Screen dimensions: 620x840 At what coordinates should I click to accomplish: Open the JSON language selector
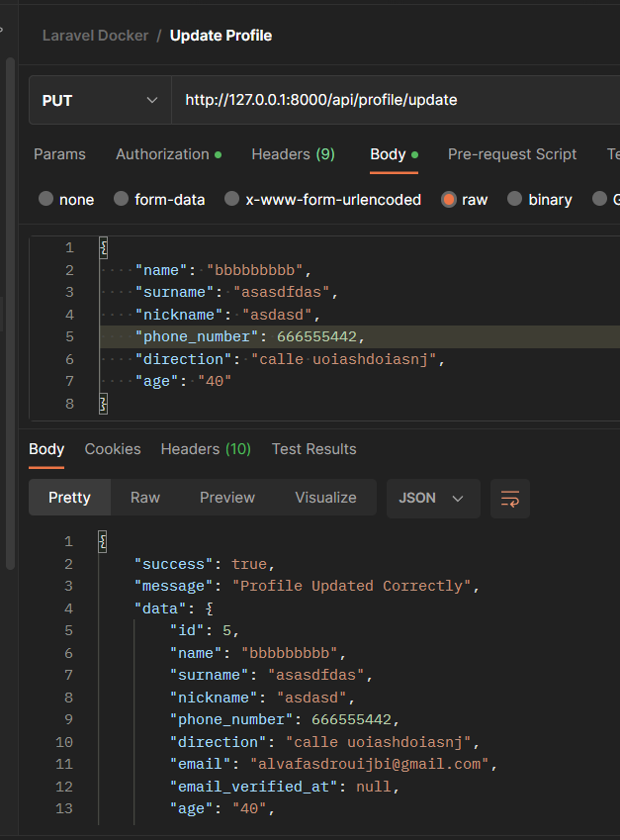click(x=432, y=499)
